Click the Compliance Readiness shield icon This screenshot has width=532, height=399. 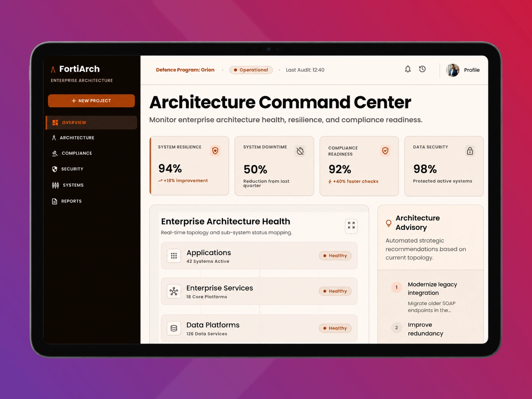pyautogui.click(x=385, y=151)
